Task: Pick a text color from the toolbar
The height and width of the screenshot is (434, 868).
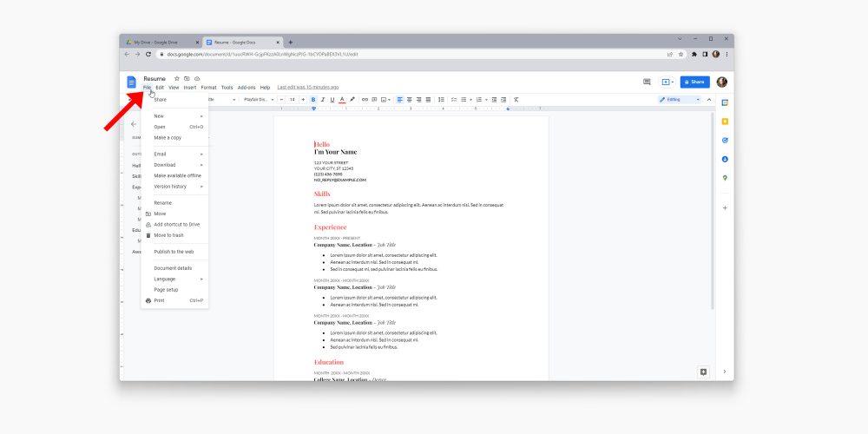Action: click(x=342, y=100)
